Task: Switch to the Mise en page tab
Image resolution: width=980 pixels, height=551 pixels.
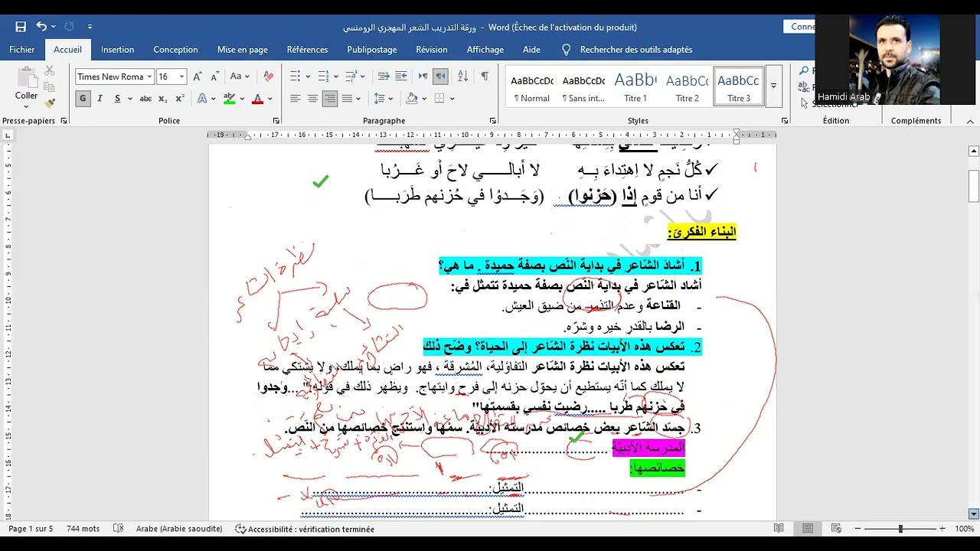Action: coord(243,50)
